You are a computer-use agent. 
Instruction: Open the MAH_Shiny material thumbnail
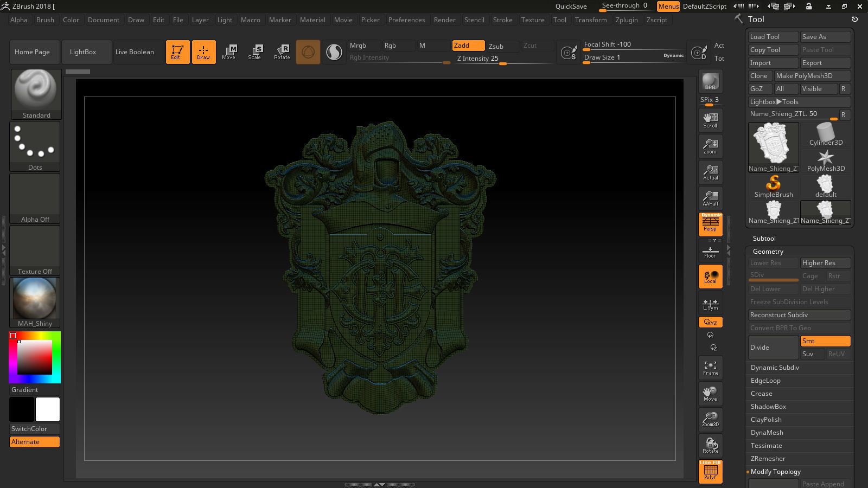click(35, 303)
